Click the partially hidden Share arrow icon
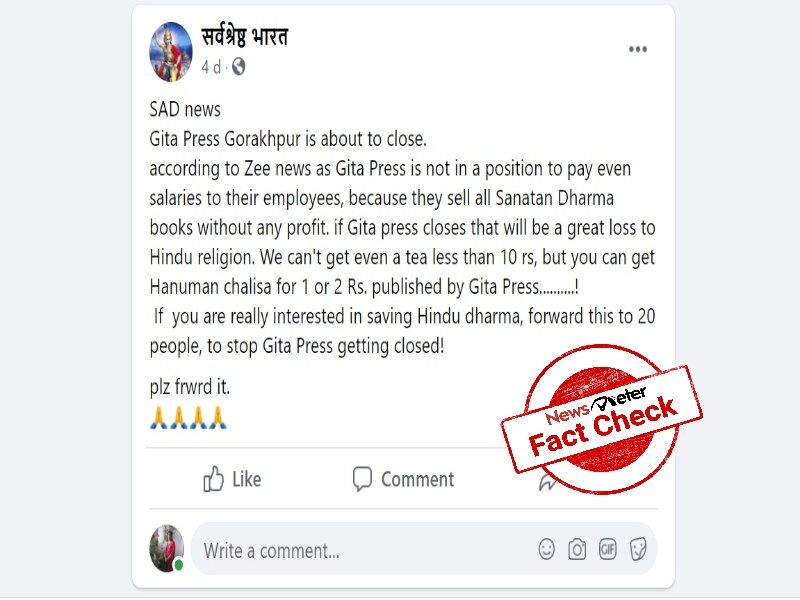Image resolution: width=800 pixels, height=600 pixels. 547,482
